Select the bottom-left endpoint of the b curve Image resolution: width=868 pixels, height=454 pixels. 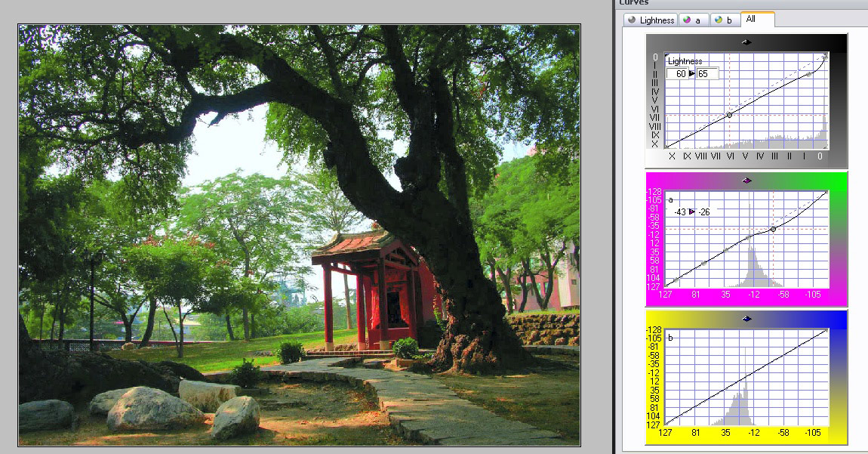pos(666,423)
